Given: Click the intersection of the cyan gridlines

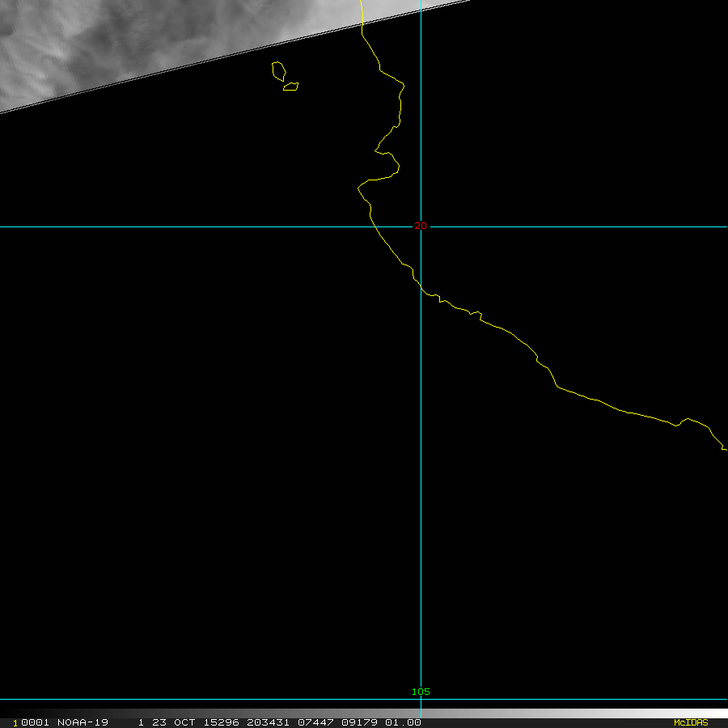Looking at the screenshot, I should click(x=421, y=226).
